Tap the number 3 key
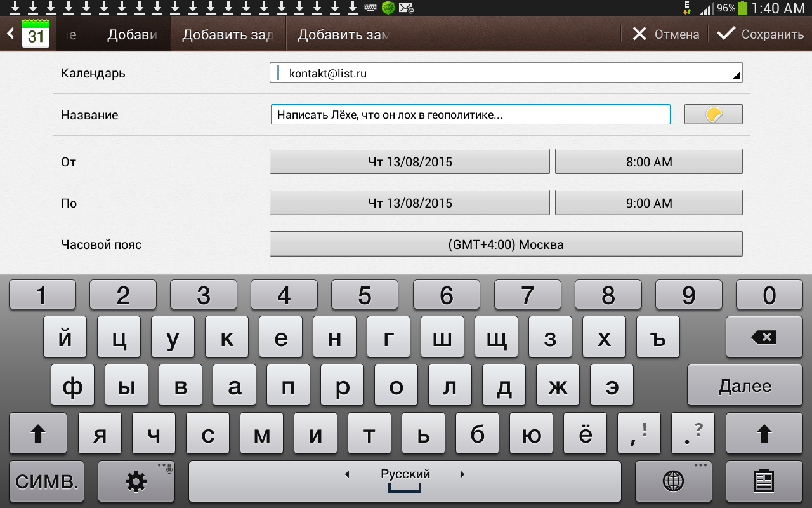 [x=204, y=295]
